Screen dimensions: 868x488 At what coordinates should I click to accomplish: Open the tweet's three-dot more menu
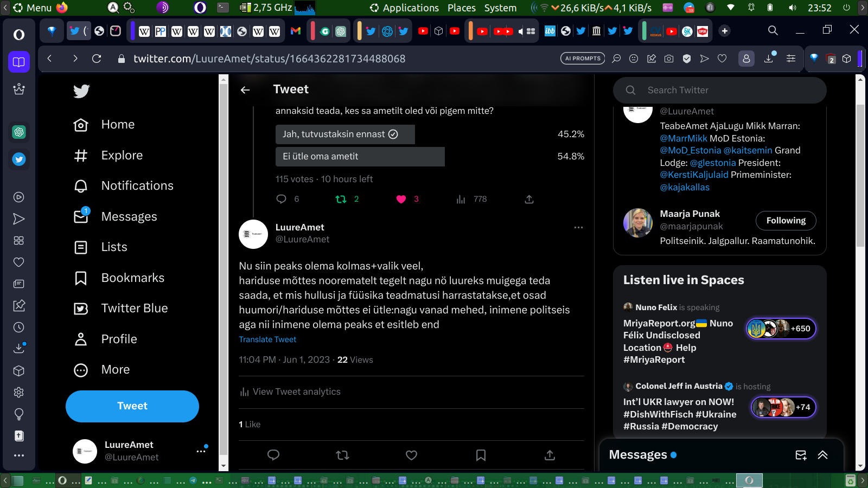(x=579, y=228)
